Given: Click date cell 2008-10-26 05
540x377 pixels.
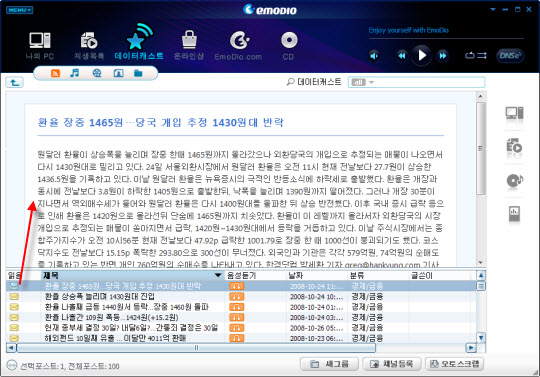Looking at the screenshot, I should coord(317,328).
